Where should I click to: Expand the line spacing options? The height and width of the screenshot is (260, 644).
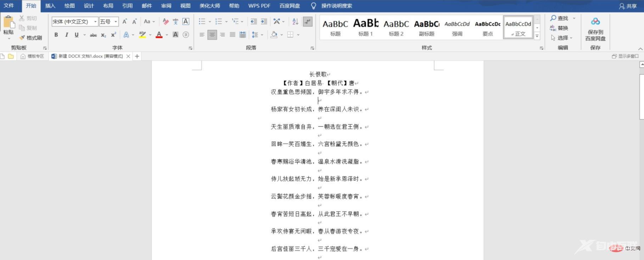click(262, 35)
